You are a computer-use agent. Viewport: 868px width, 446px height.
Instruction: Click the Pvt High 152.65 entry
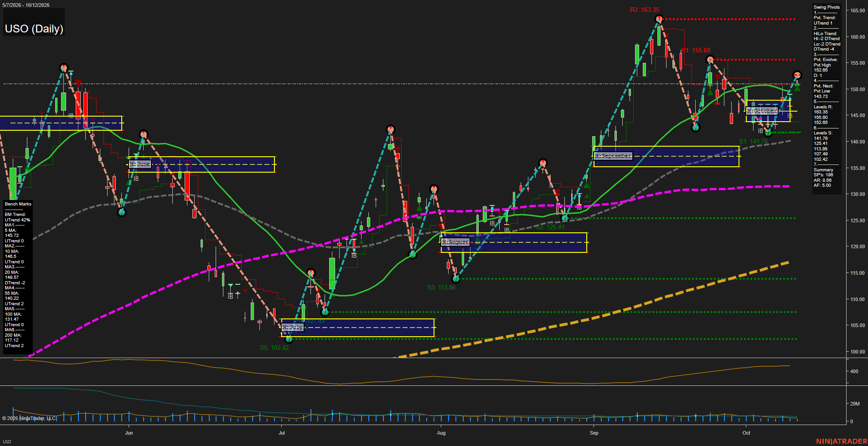822,67
